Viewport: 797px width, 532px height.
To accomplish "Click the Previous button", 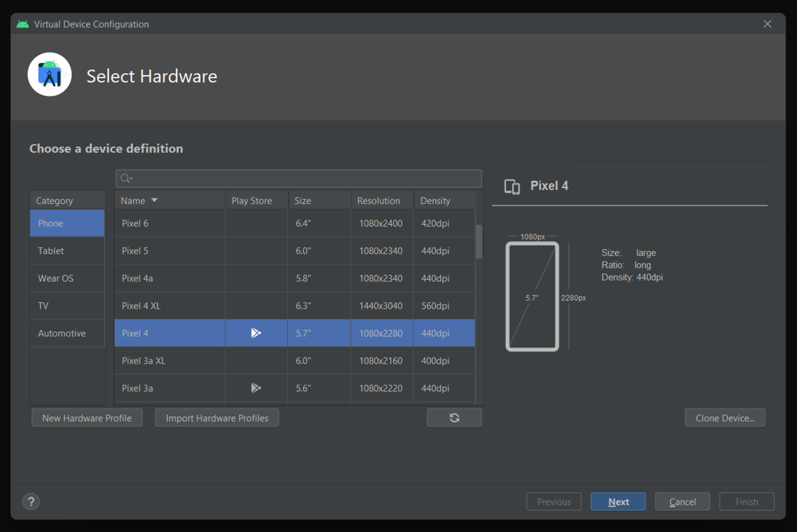I will click(554, 502).
